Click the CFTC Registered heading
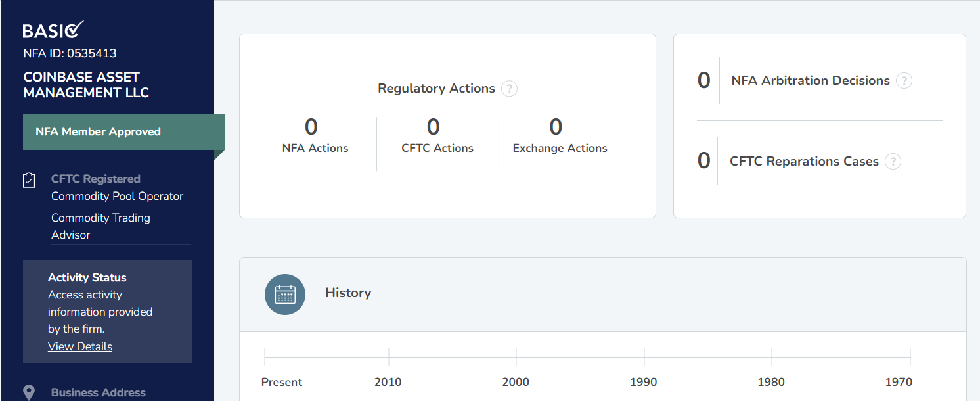980x401 pixels. pos(96,179)
